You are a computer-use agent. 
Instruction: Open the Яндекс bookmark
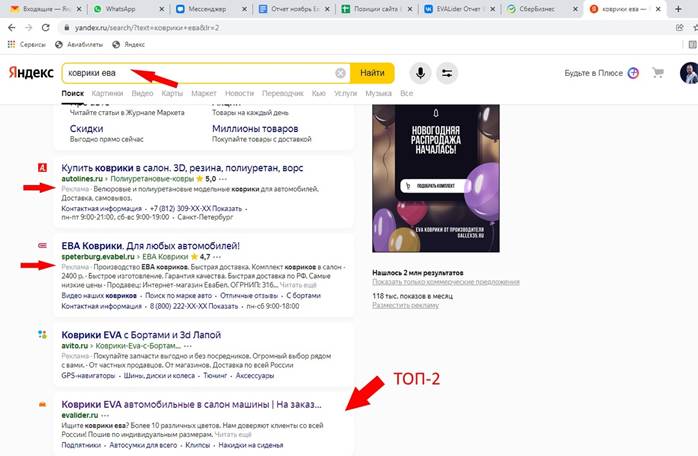[129, 44]
